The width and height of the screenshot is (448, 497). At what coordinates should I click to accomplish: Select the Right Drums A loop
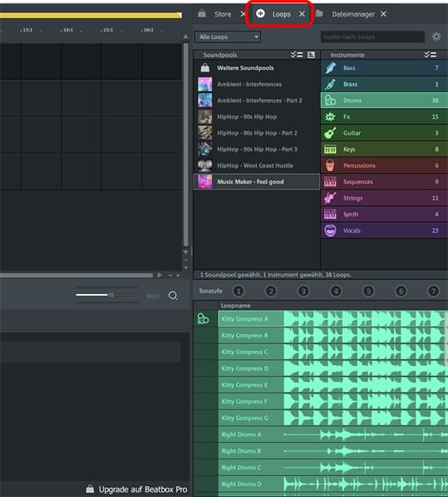(x=332, y=435)
